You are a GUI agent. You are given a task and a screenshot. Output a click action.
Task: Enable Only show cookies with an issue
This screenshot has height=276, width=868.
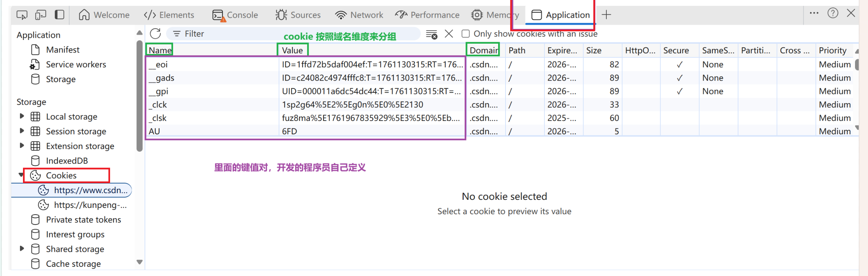coord(466,34)
